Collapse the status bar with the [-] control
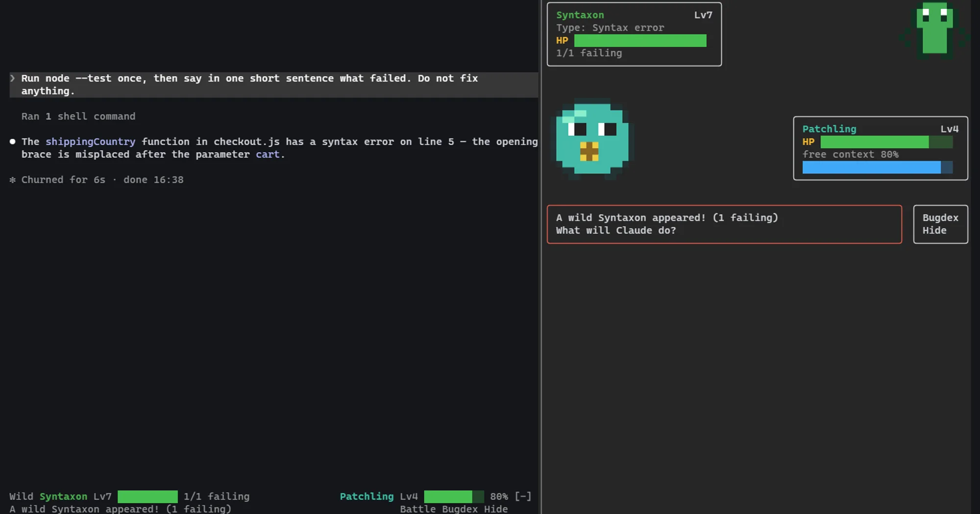Image resolution: width=980 pixels, height=514 pixels. [523, 496]
